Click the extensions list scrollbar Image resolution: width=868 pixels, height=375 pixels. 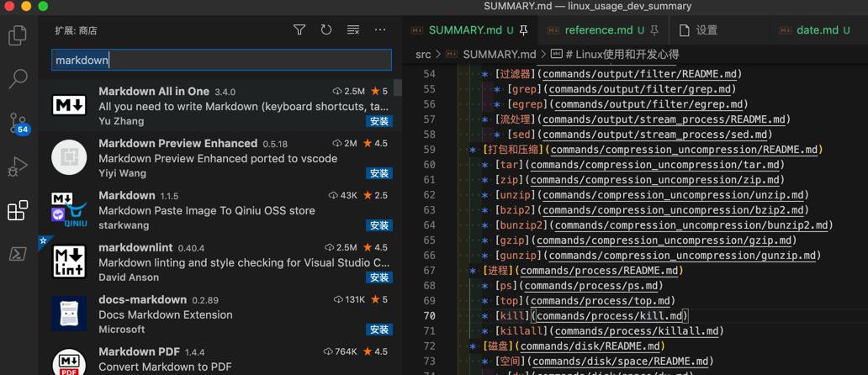[398, 87]
